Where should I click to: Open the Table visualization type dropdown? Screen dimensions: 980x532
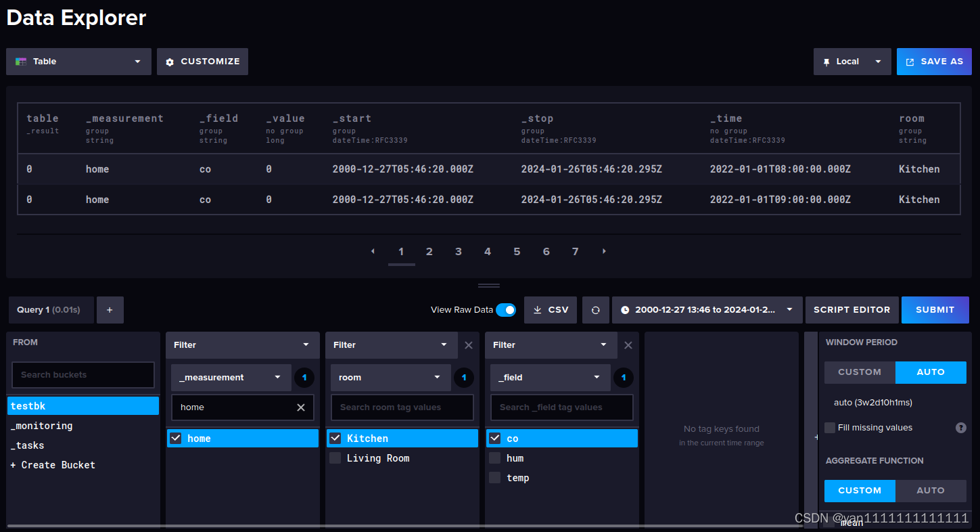(78, 61)
